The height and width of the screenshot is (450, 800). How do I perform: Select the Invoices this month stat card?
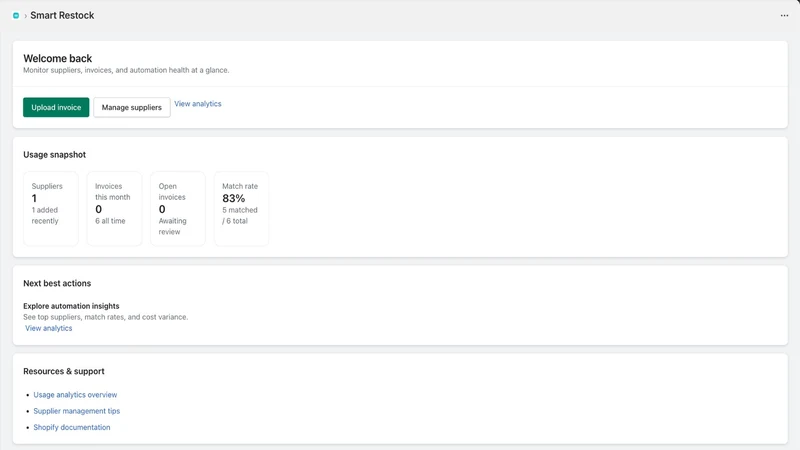tap(114, 209)
